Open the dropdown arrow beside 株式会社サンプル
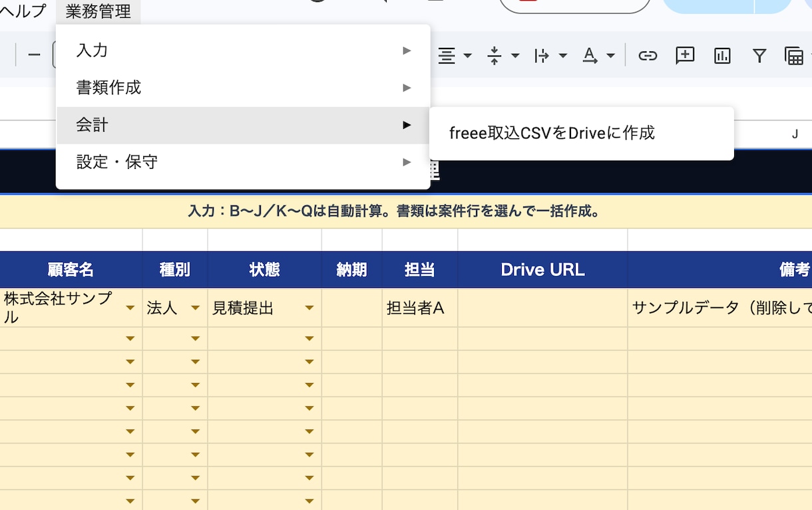The image size is (812, 510). tap(130, 309)
